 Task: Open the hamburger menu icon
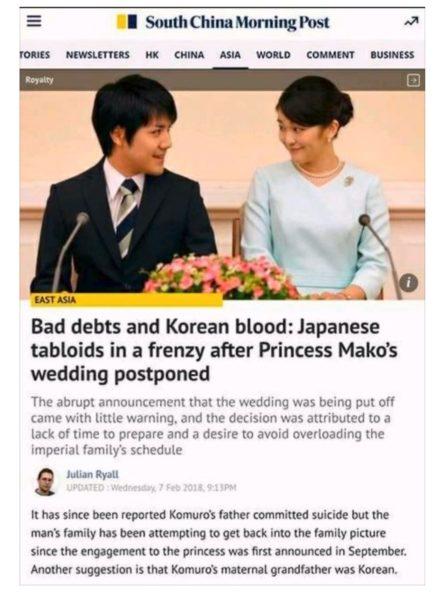tap(34, 21)
